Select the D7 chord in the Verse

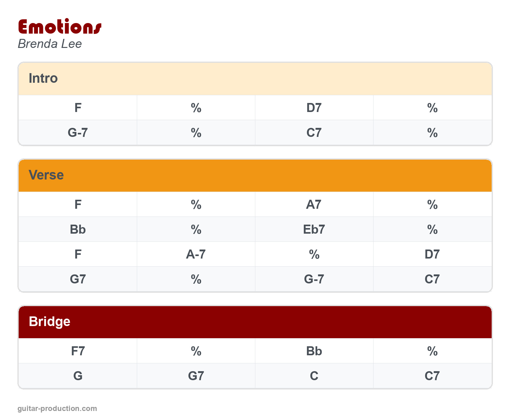tap(432, 254)
